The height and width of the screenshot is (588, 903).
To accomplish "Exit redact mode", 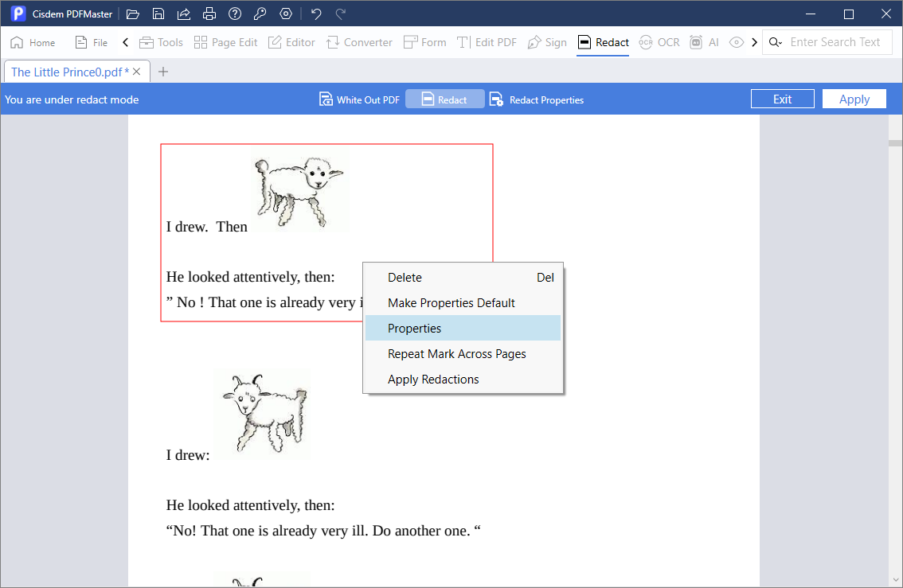I will pos(782,99).
